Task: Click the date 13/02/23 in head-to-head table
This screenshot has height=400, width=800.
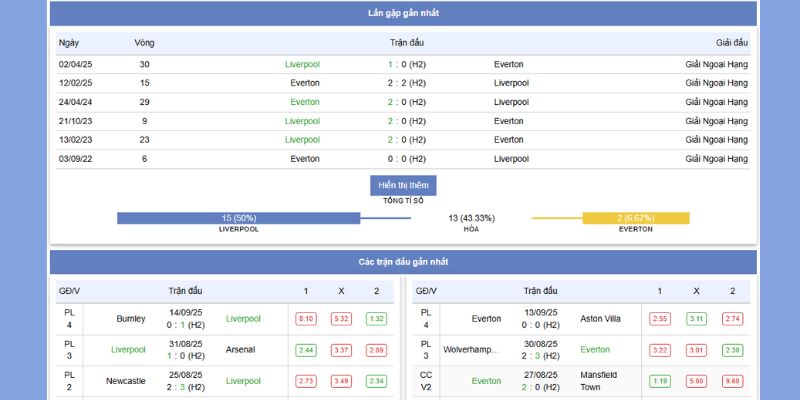Action: [76, 140]
